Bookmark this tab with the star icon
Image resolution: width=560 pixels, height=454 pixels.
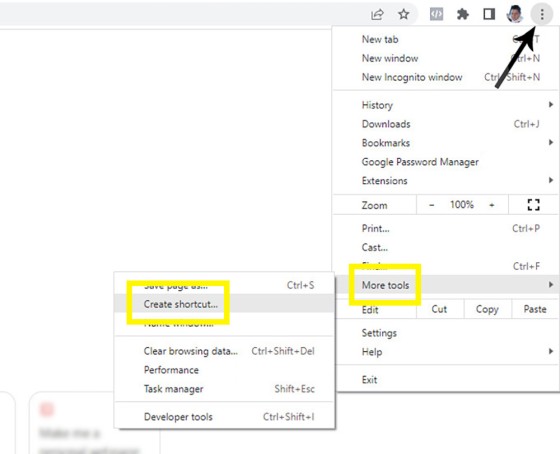tap(404, 14)
